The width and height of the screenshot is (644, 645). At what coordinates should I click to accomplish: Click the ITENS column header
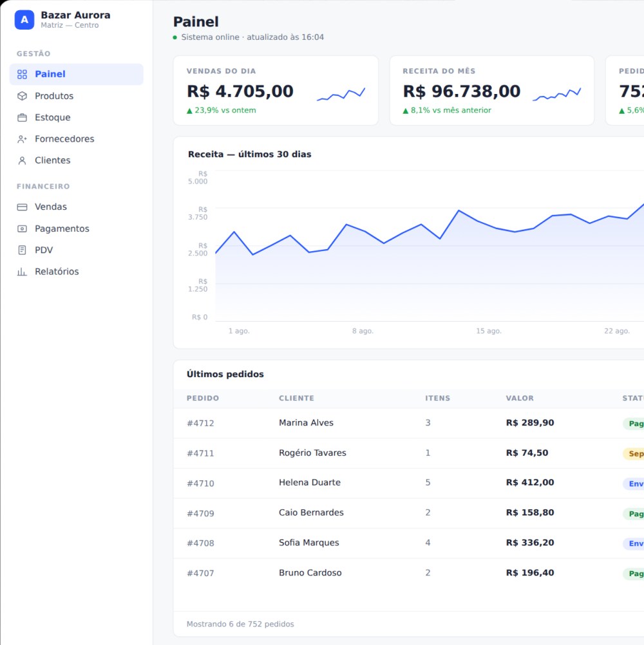[x=437, y=398]
